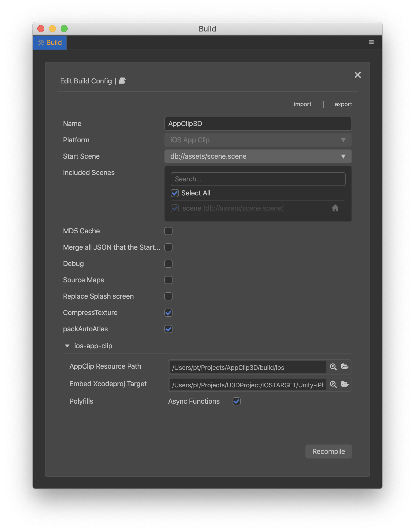Open the panel hamburger menu
This screenshot has width=415, height=532.
click(371, 42)
